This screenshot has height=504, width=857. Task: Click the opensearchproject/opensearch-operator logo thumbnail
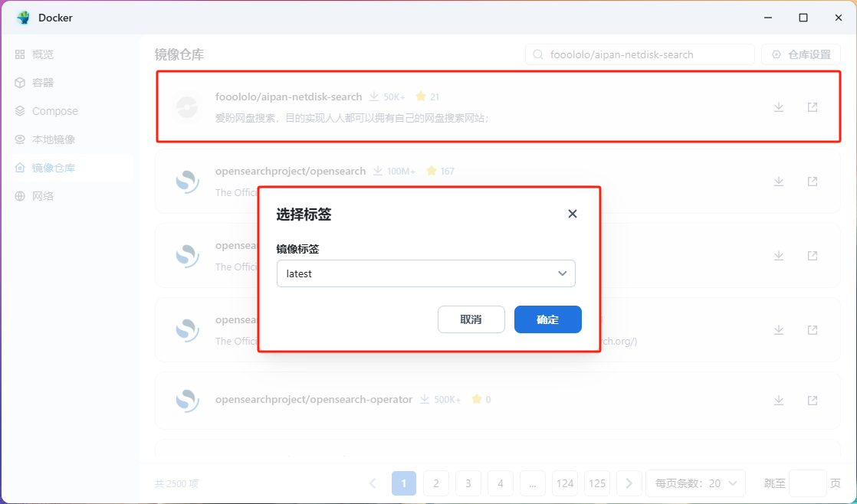[x=187, y=401]
